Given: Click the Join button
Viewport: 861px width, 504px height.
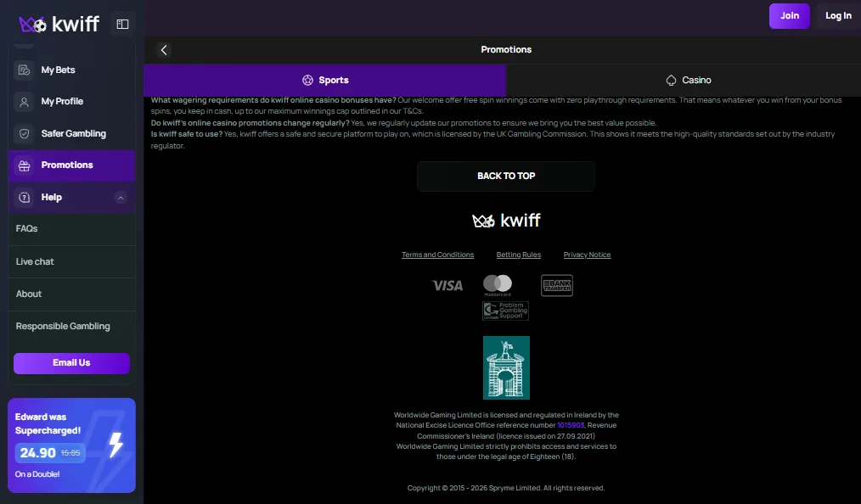Looking at the screenshot, I should (789, 16).
